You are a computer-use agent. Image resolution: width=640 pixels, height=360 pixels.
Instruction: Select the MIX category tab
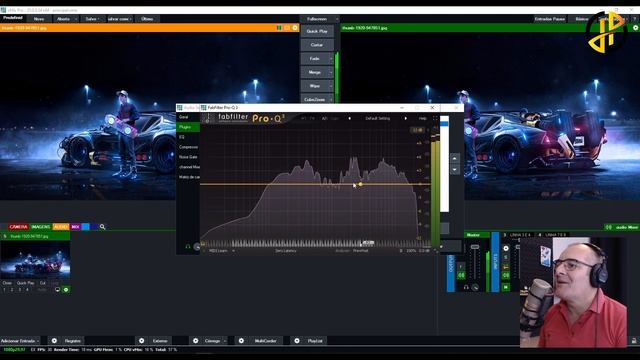pos(76,227)
